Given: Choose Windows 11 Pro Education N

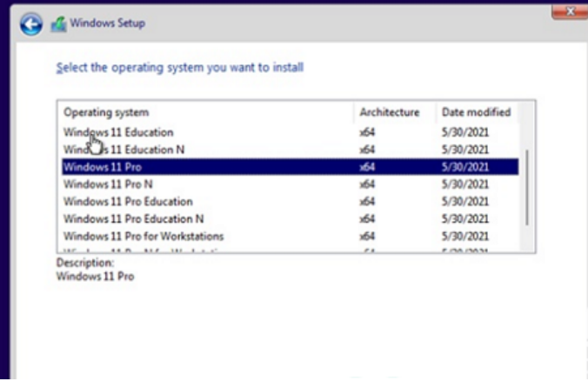Looking at the screenshot, I should tap(133, 218).
